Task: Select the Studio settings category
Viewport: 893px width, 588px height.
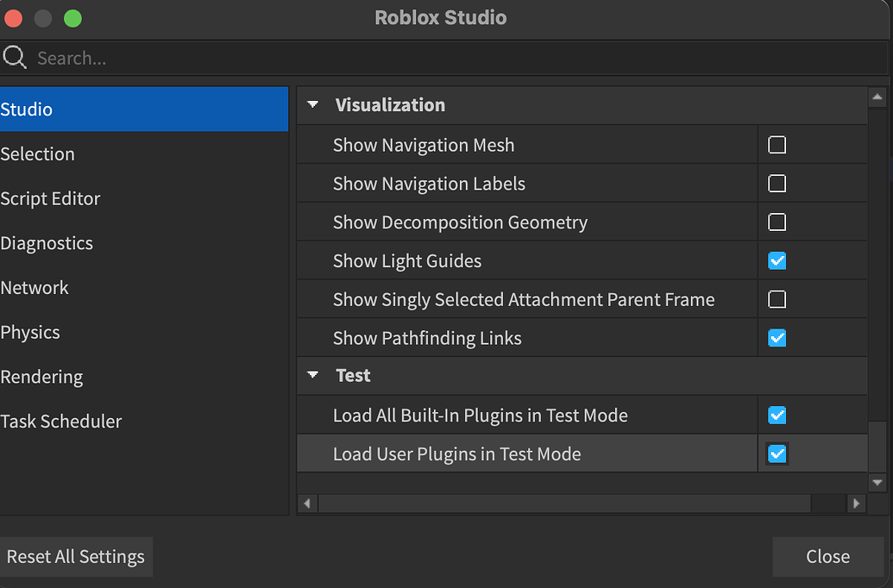Action: click(144, 109)
